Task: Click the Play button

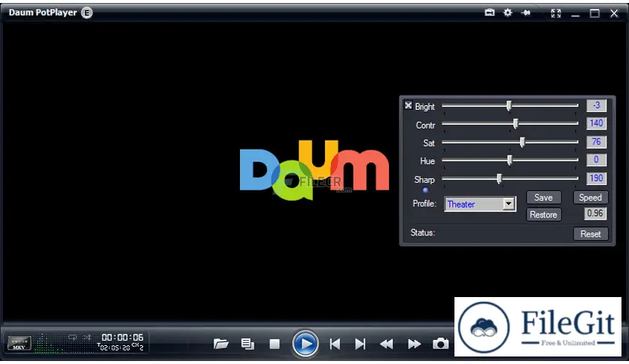Action: coord(305,344)
